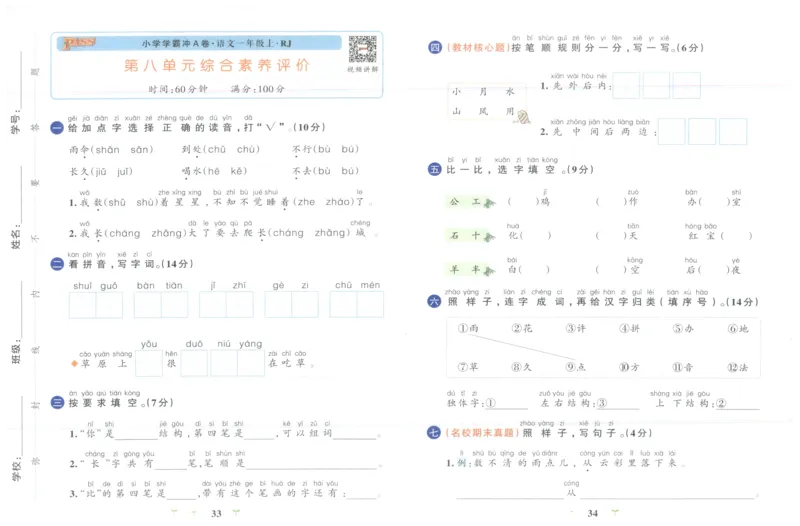Click the item ⑤办 in section six
Image resolution: width=800 pixels, height=526 pixels.
coord(683,328)
